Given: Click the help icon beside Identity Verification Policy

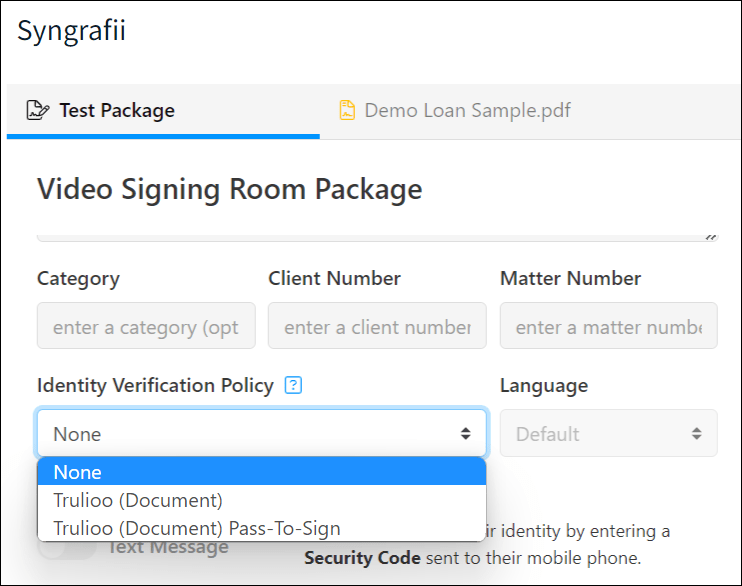Looking at the screenshot, I should click(x=293, y=385).
